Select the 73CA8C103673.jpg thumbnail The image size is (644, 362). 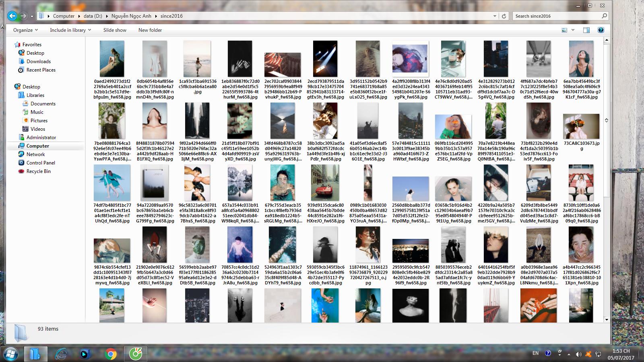581,126
